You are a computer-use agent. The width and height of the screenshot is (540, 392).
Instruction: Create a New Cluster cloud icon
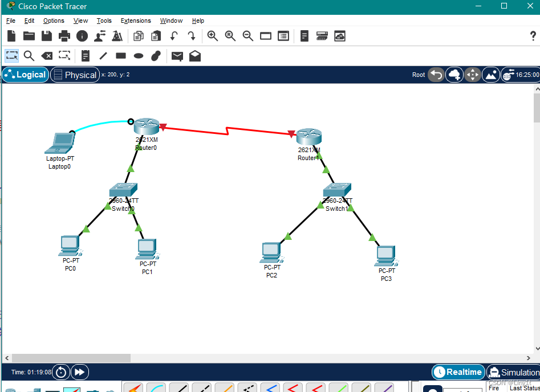[x=454, y=75]
